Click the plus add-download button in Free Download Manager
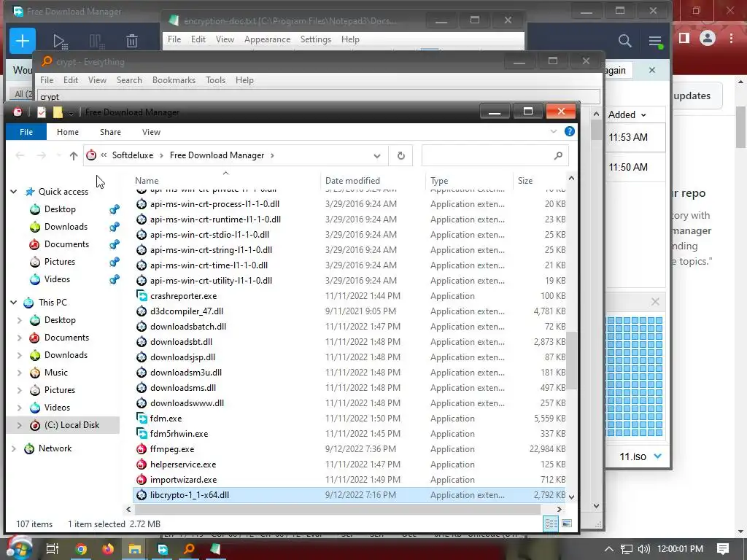Screen dimensions: 747x560 coord(23,41)
